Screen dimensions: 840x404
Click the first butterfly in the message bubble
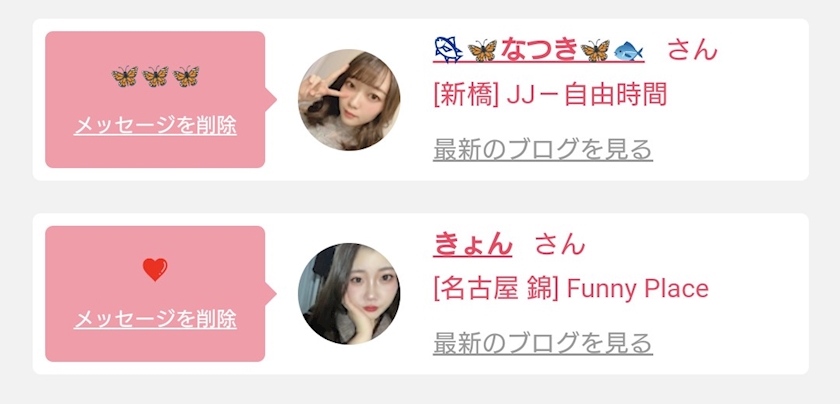125,76
